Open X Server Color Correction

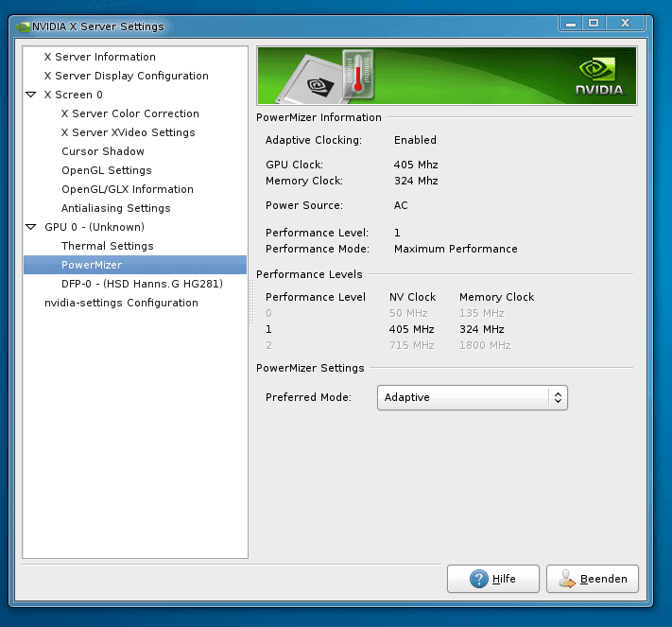click(x=130, y=113)
